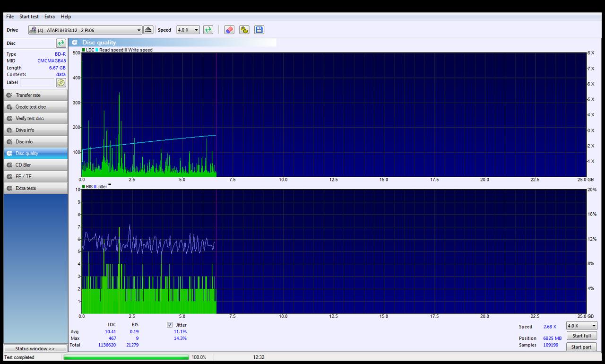Click the yellow settings toolbar icon
Screen dimensions: 605x364
click(x=244, y=30)
